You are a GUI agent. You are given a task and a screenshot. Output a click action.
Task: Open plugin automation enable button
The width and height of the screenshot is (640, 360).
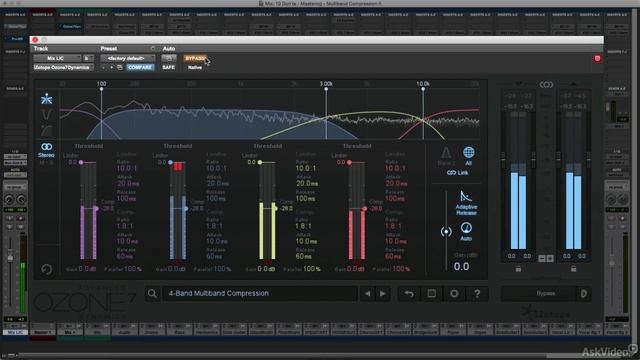click(x=169, y=58)
